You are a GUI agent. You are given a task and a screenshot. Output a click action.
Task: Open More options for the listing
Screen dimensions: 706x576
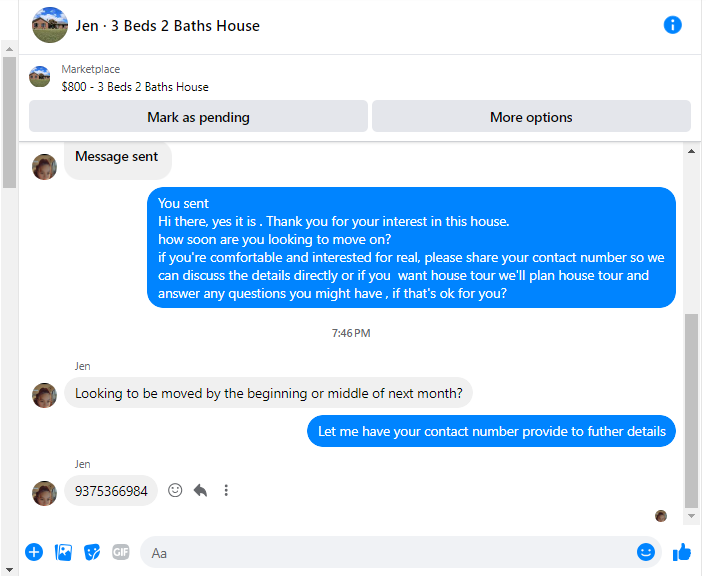tap(531, 117)
